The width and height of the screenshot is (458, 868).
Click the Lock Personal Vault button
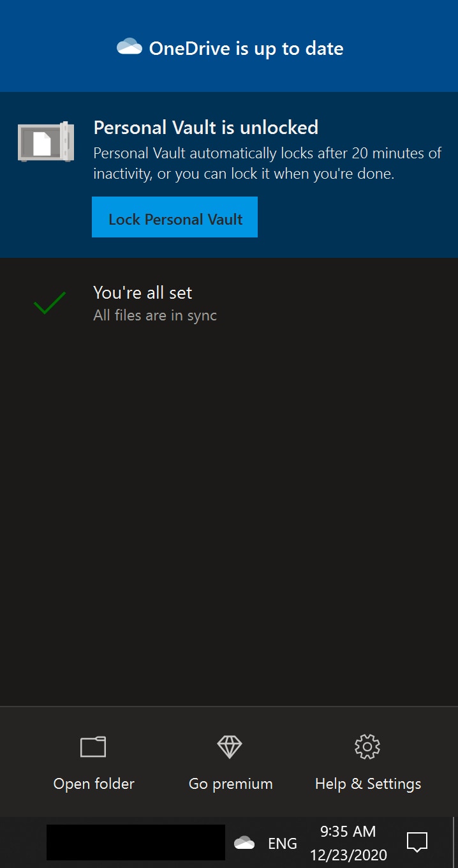coord(175,218)
